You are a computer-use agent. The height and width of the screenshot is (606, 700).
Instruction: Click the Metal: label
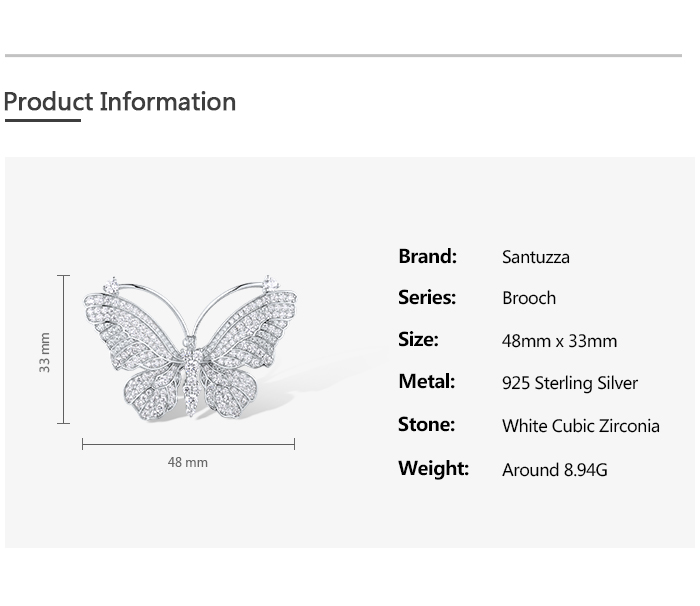click(426, 381)
